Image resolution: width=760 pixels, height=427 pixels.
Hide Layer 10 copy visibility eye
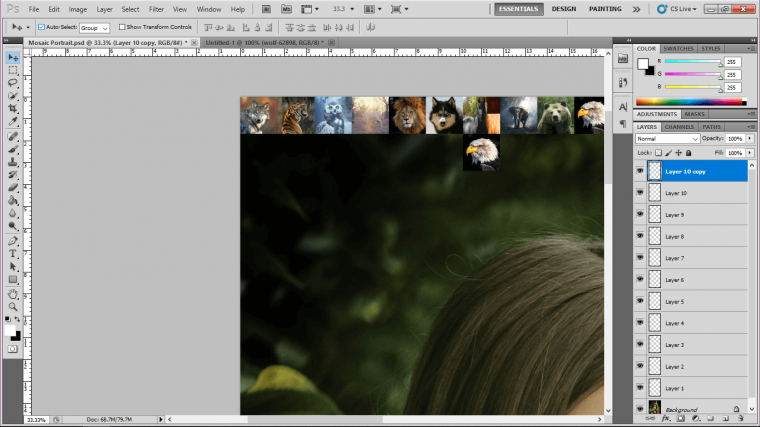coord(640,171)
